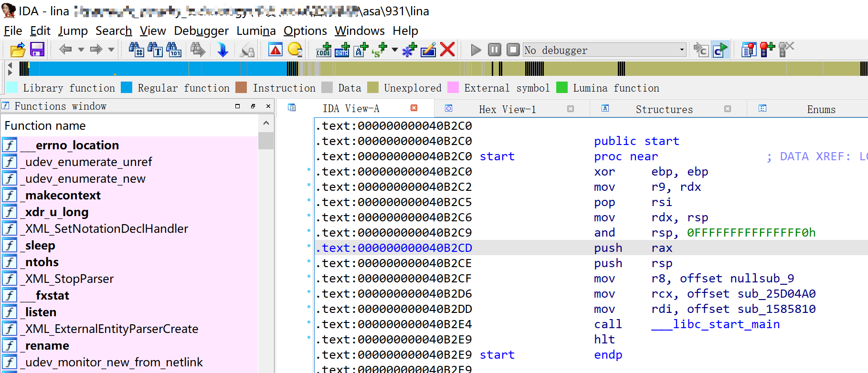The width and height of the screenshot is (868, 373).
Task: Open the No debugger dropdown
Action: (681, 50)
